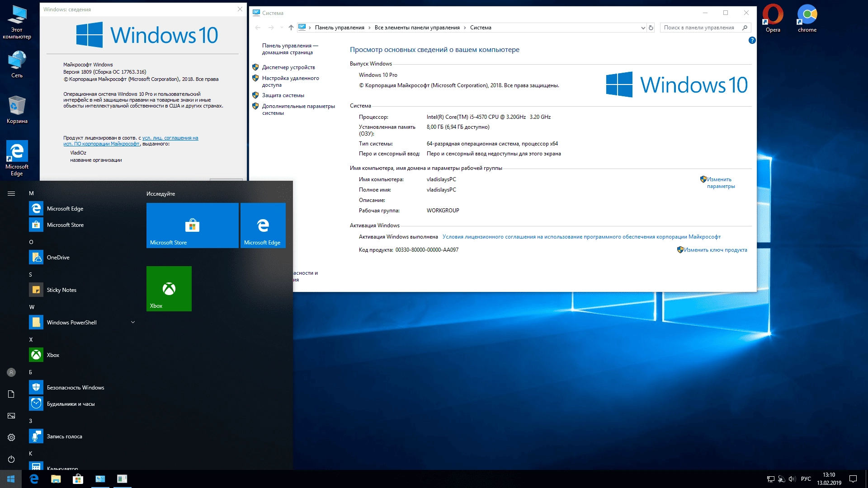The image size is (868, 488).
Task: Click Система breadcrumb segment
Action: click(481, 28)
